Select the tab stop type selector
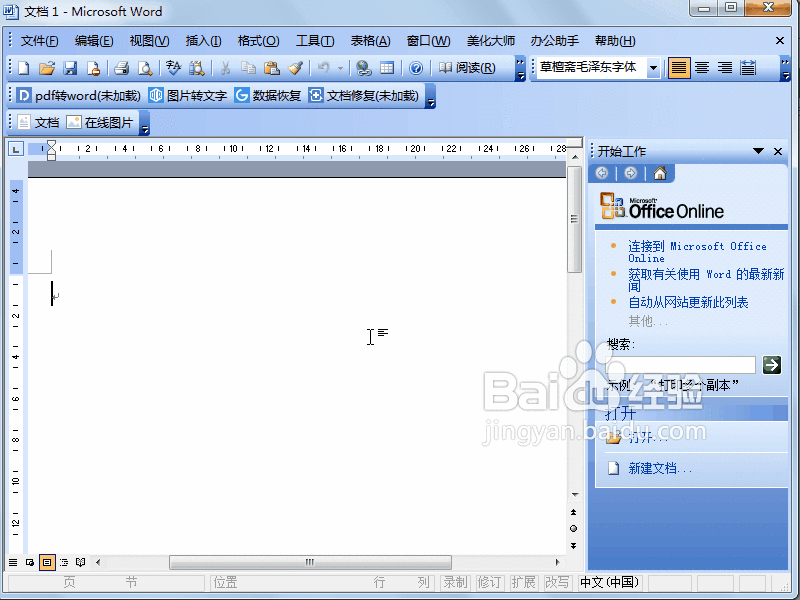Viewport: 800px width, 600px height. [16, 149]
